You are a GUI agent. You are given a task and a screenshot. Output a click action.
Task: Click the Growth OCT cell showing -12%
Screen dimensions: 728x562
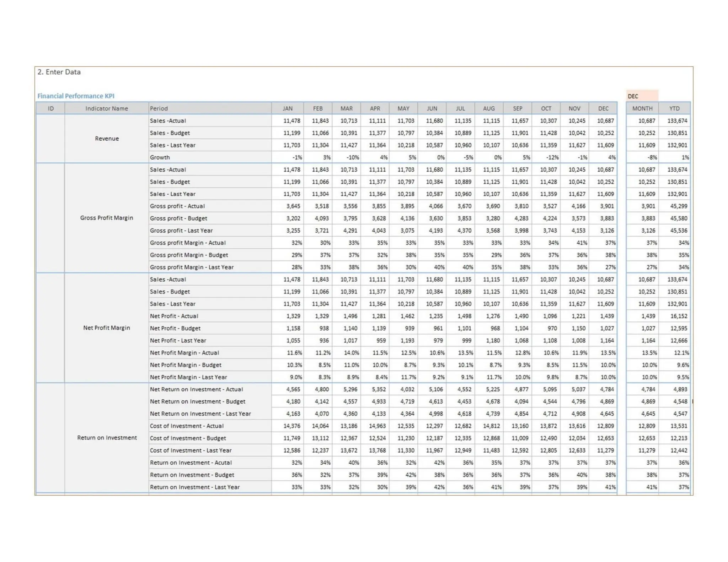coord(546,157)
